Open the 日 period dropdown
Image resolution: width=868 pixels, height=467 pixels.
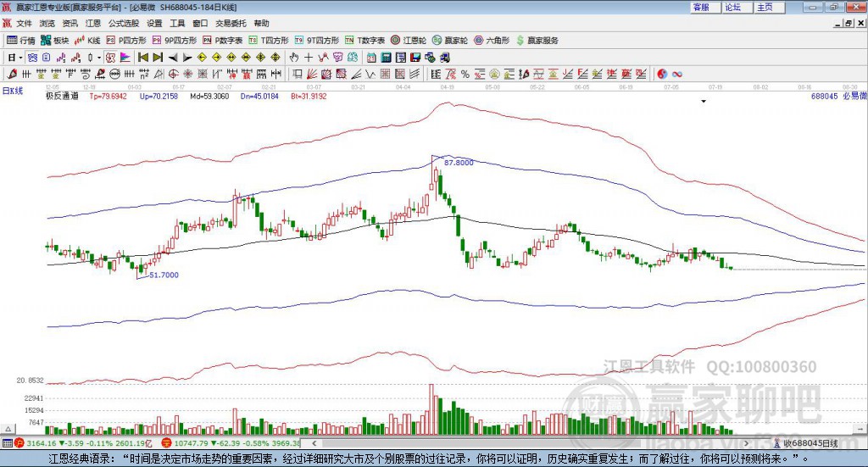point(15,58)
